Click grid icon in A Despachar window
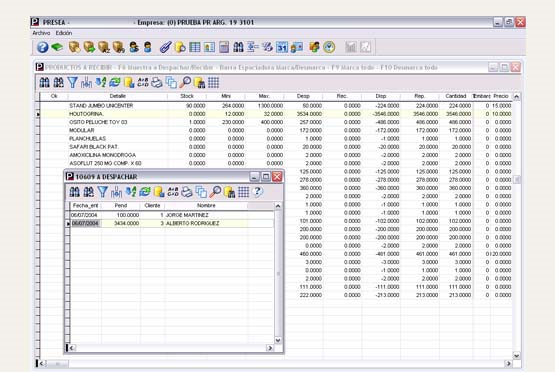555x372 pixels. pyautogui.click(x=244, y=192)
